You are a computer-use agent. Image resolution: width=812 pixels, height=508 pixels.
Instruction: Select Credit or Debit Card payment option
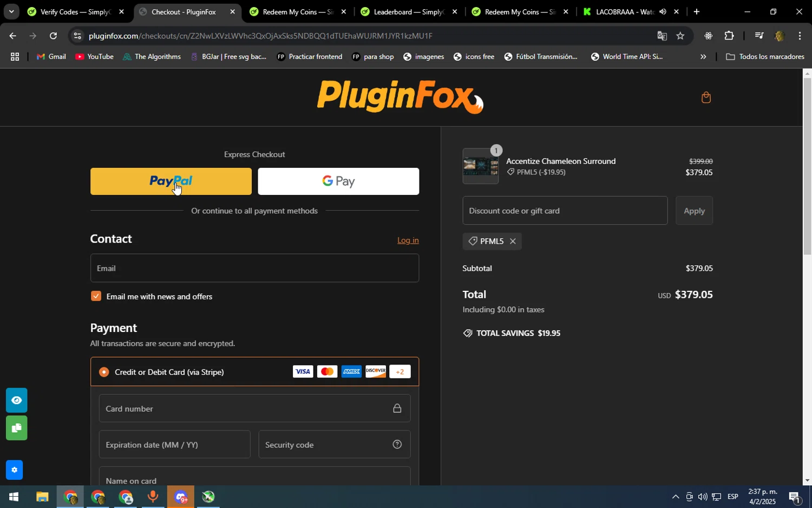pos(104,372)
